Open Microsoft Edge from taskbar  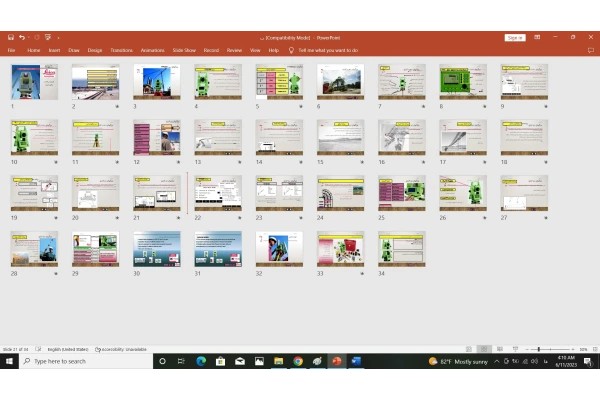point(201,361)
